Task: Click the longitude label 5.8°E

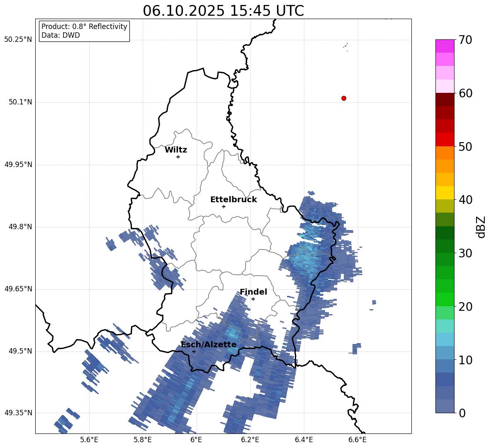Action: [x=143, y=440]
